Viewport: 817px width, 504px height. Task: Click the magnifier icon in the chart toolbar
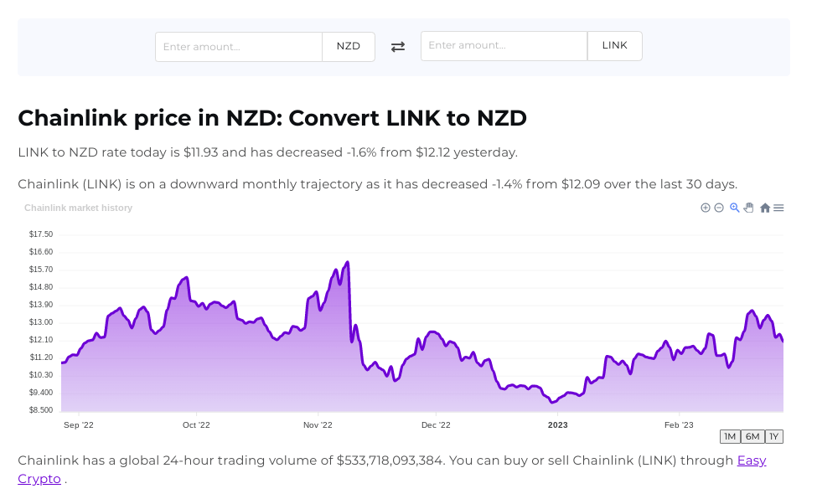(x=734, y=208)
